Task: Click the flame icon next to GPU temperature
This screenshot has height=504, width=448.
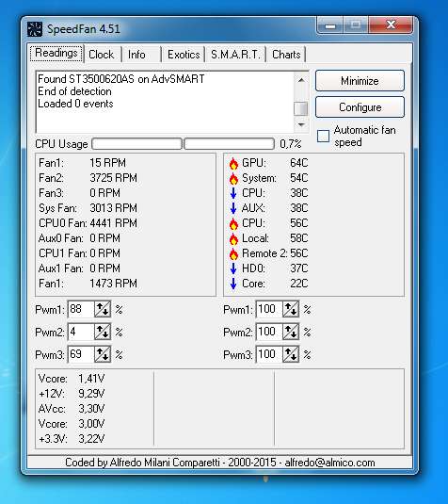Action: point(233,163)
